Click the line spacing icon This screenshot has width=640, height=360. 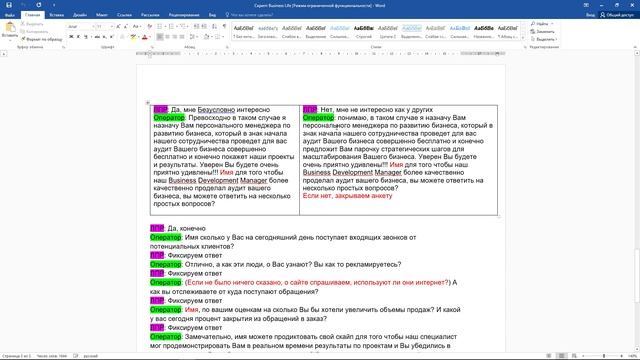[x=192, y=37]
